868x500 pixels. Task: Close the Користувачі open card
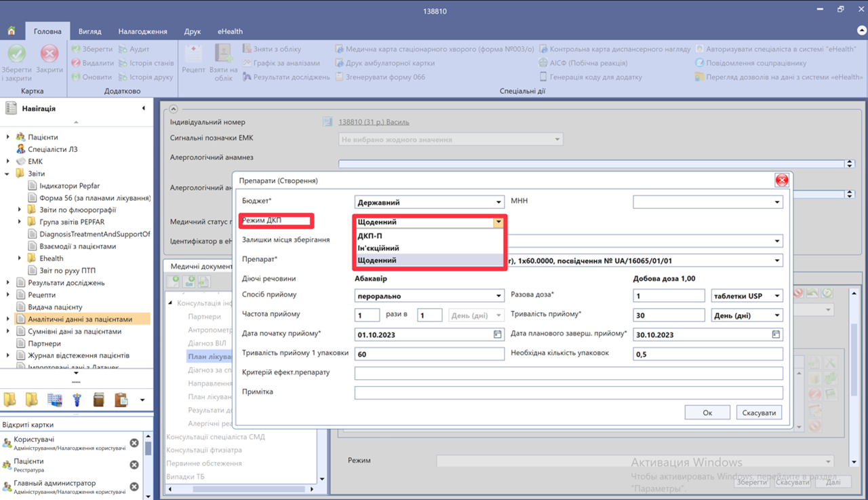[134, 443]
